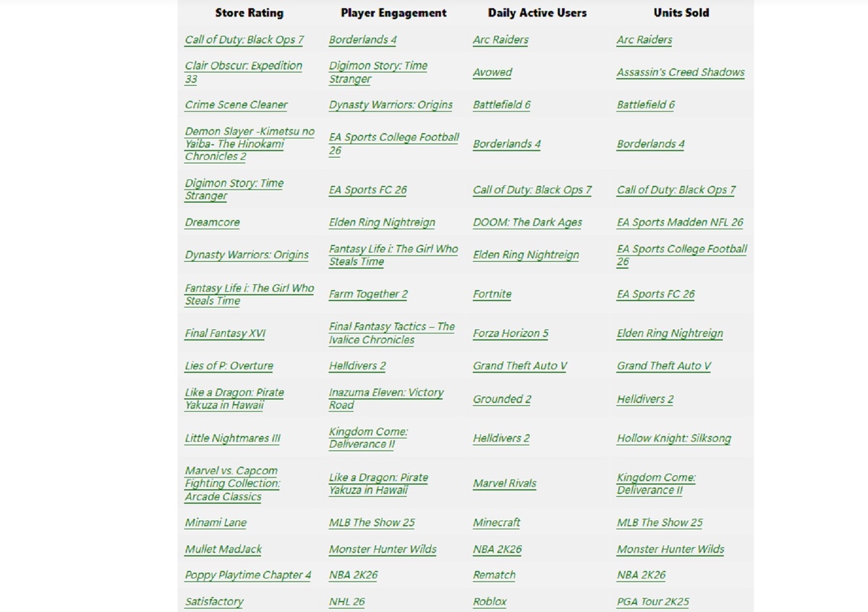Screen dimensions: 868x612
Task: Open Inazuma Eleven: Victory Road link
Action: tap(386, 399)
